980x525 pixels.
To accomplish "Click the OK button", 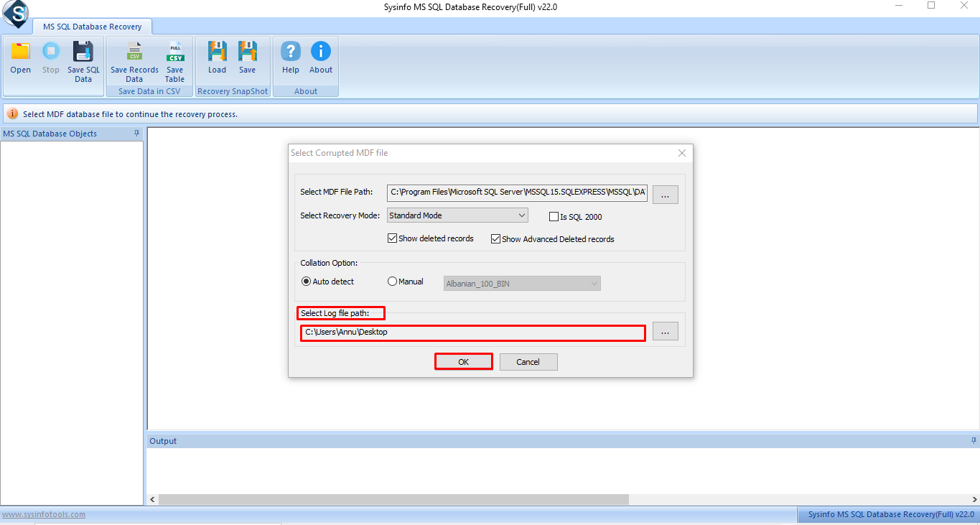I will pyautogui.click(x=463, y=362).
